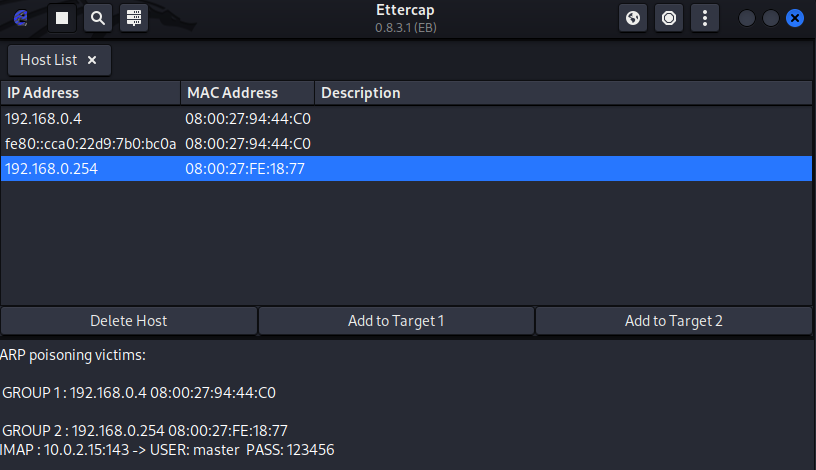Stop sniffing with the square stop button
Image resolution: width=816 pixels, height=470 pixels.
point(62,18)
